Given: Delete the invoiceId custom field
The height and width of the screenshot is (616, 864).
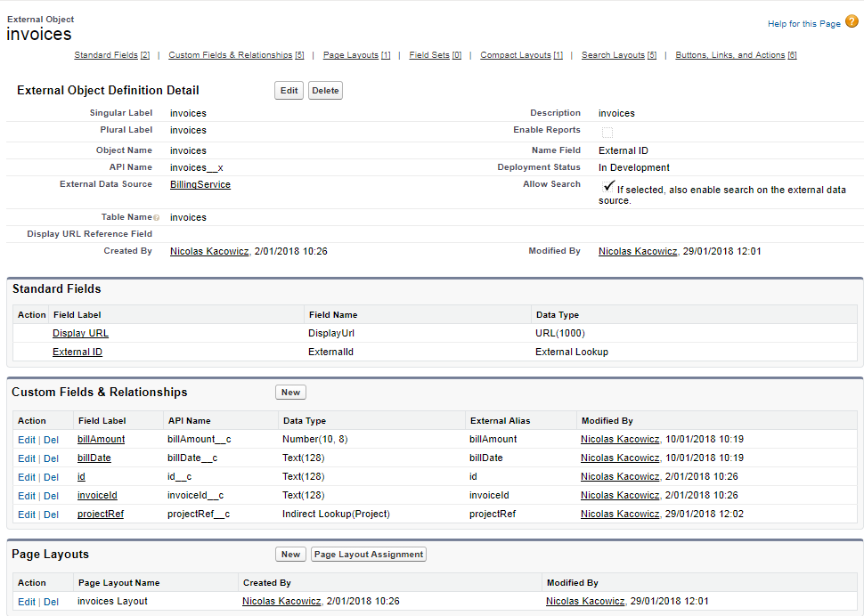Looking at the screenshot, I should [52, 496].
